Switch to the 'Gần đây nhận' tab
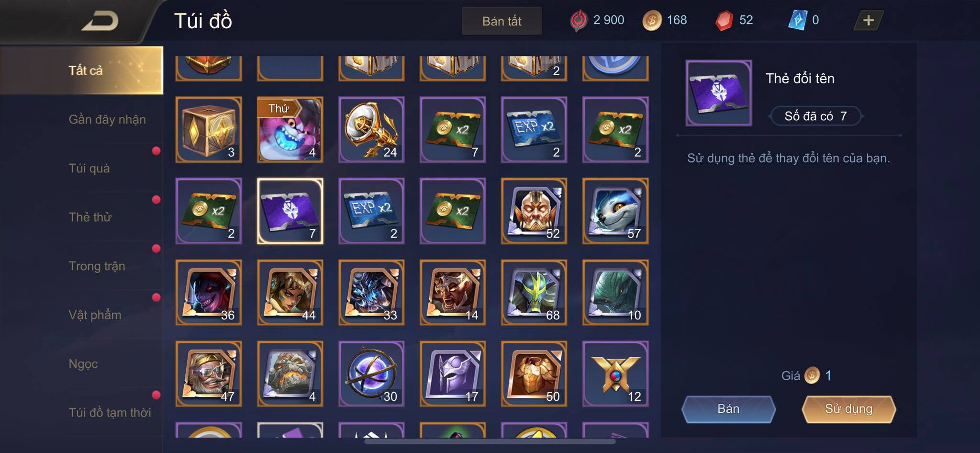 coord(107,119)
